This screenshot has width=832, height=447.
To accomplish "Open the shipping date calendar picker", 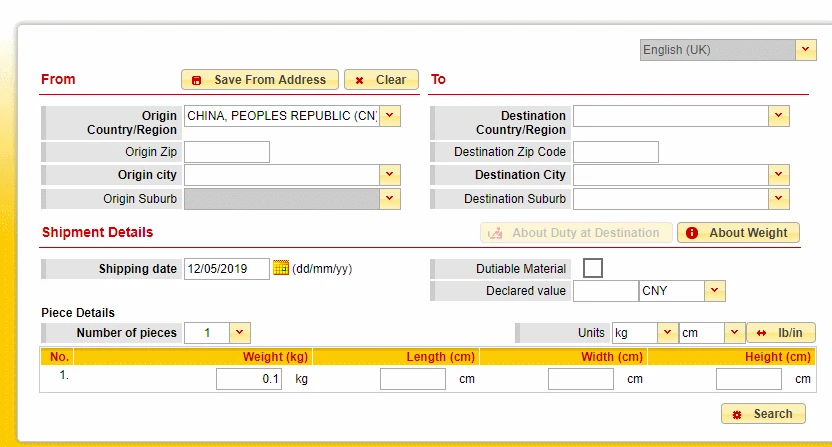I will (281, 268).
